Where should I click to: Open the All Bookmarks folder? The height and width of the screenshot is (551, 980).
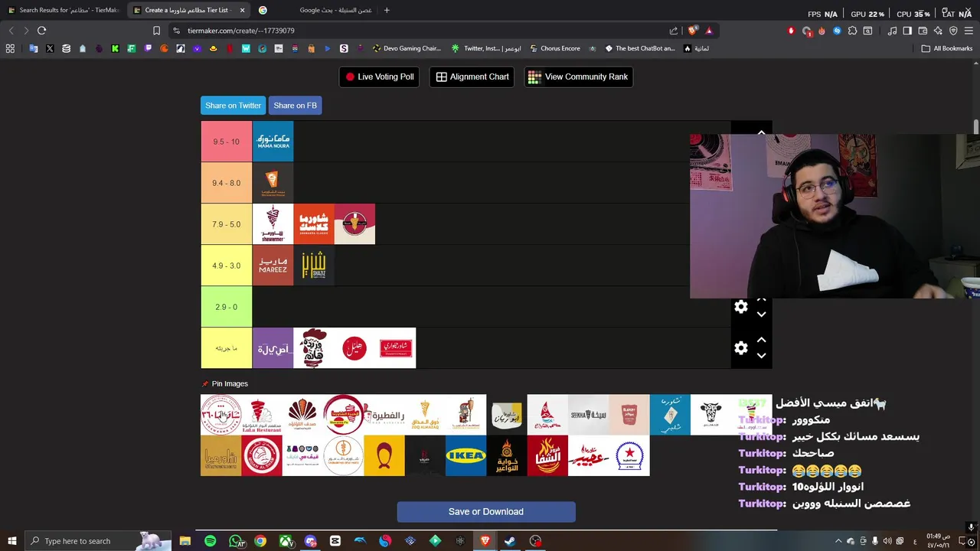[946, 48]
